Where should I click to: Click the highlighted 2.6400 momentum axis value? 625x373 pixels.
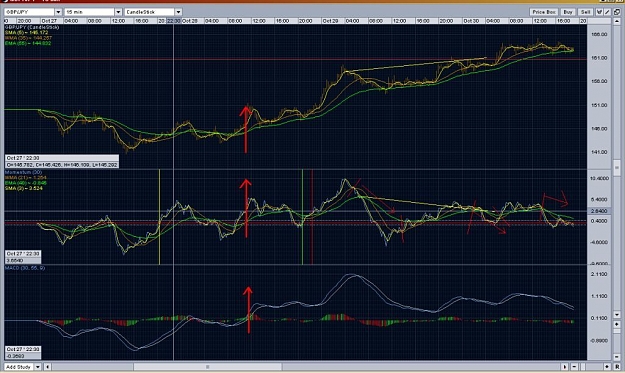(x=599, y=211)
